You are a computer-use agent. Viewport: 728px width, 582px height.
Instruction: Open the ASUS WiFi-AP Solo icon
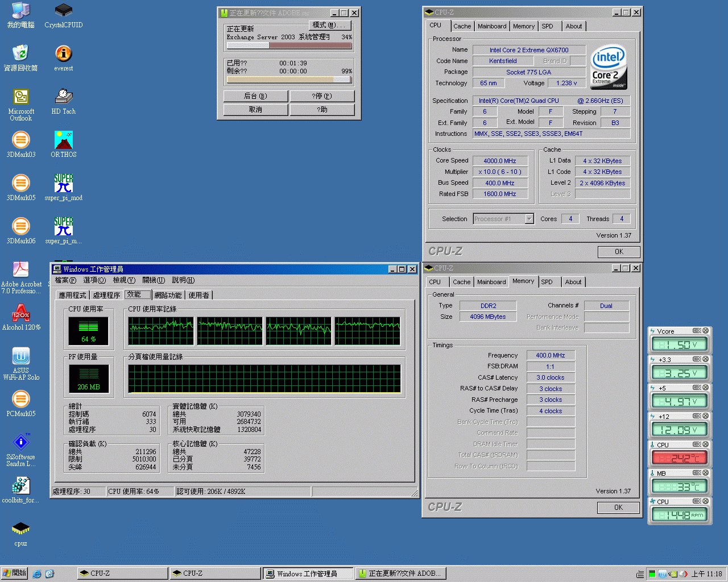[x=21, y=364]
